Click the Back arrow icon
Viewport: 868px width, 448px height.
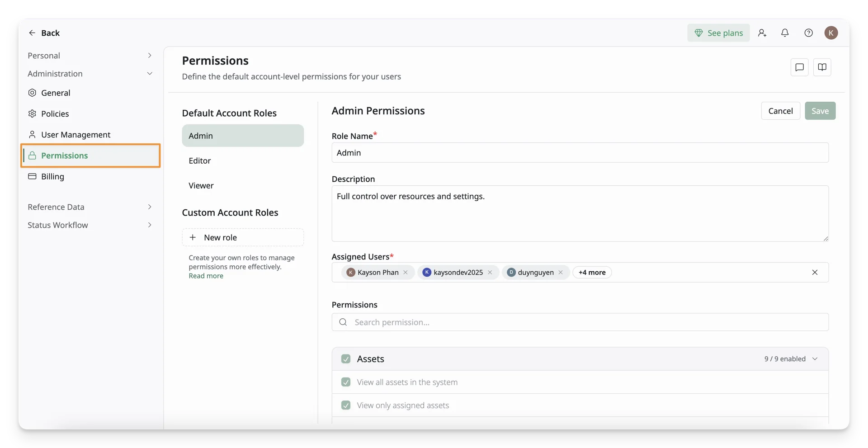pos(32,33)
